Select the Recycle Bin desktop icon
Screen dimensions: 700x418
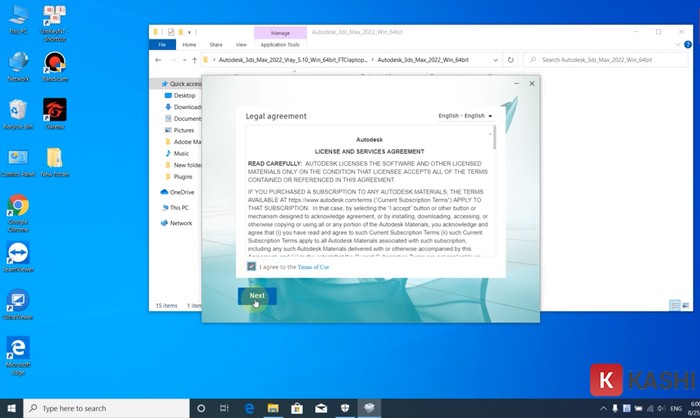tap(17, 111)
